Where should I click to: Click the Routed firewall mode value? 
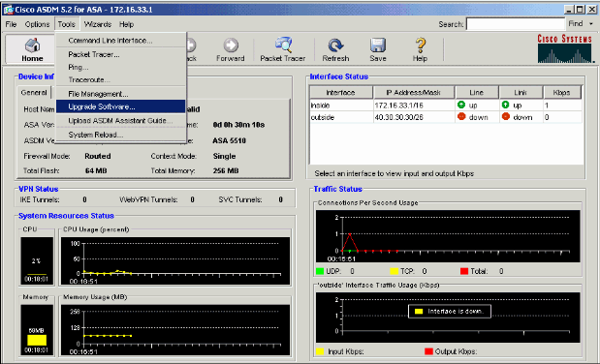pos(98,156)
